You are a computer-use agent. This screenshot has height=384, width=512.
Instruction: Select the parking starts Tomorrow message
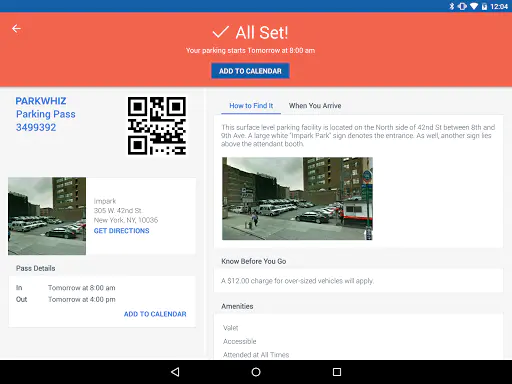250,51
